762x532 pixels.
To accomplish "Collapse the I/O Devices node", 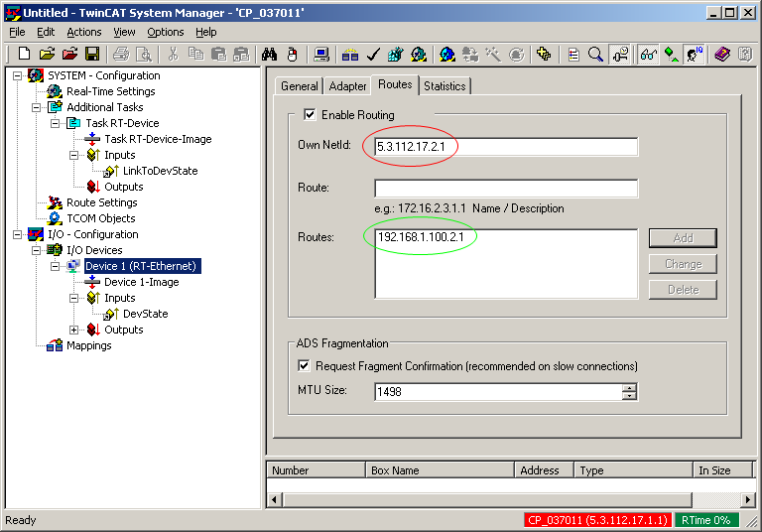I will [x=37, y=250].
